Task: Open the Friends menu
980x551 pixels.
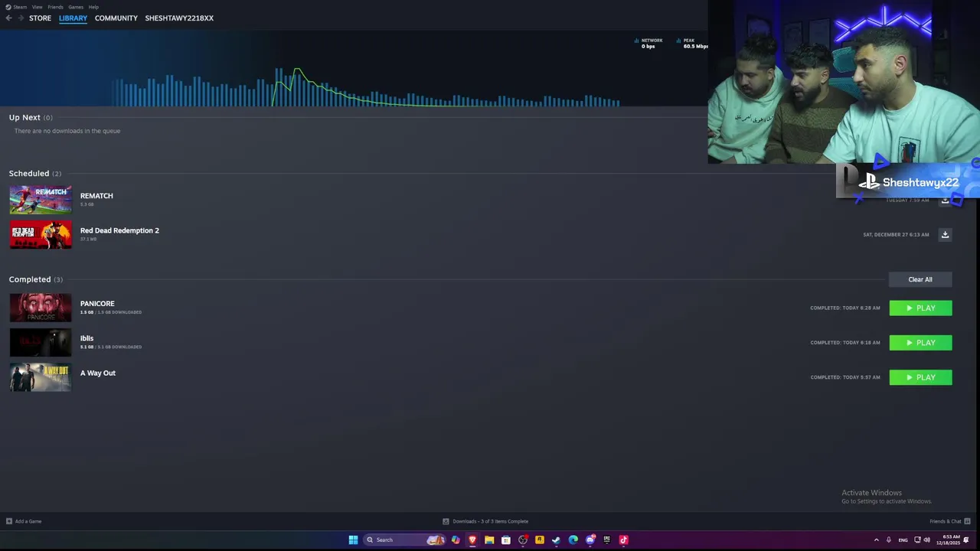Action: tap(55, 7)
